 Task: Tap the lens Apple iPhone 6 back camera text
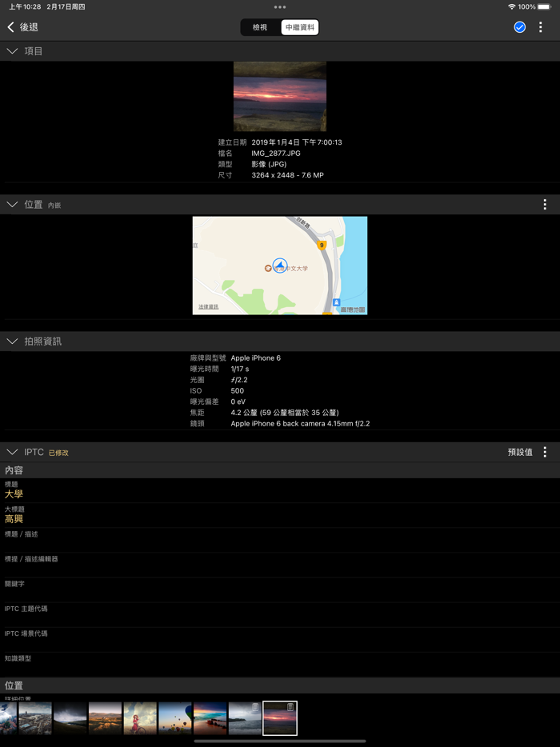tap(300, 424)
